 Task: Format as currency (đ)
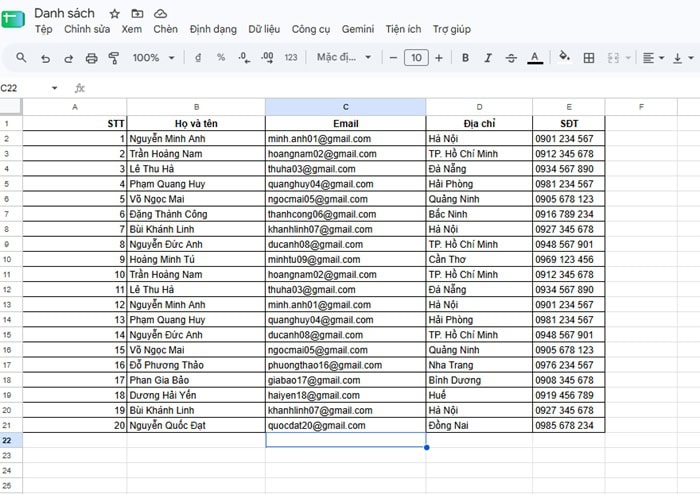(198, 58)
